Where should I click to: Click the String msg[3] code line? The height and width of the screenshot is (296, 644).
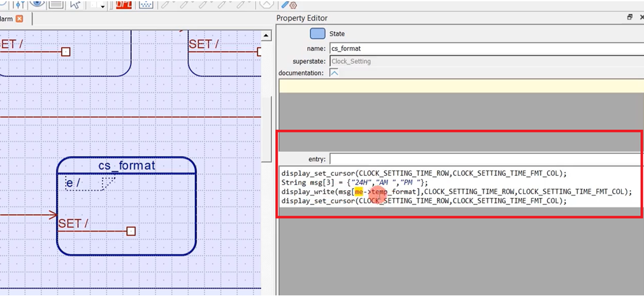tap(355, 182)
